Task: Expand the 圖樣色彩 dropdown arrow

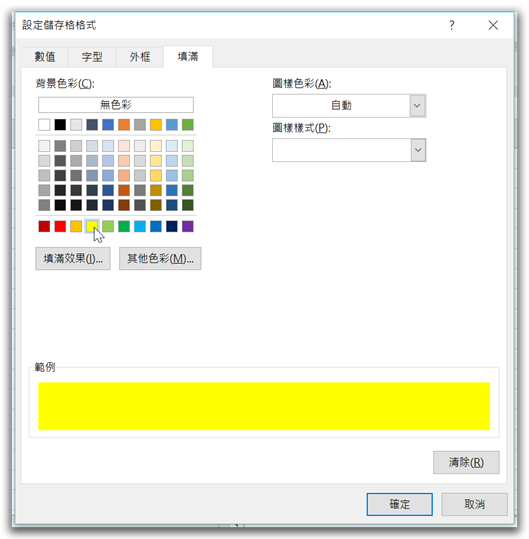Action: (417, 106)
